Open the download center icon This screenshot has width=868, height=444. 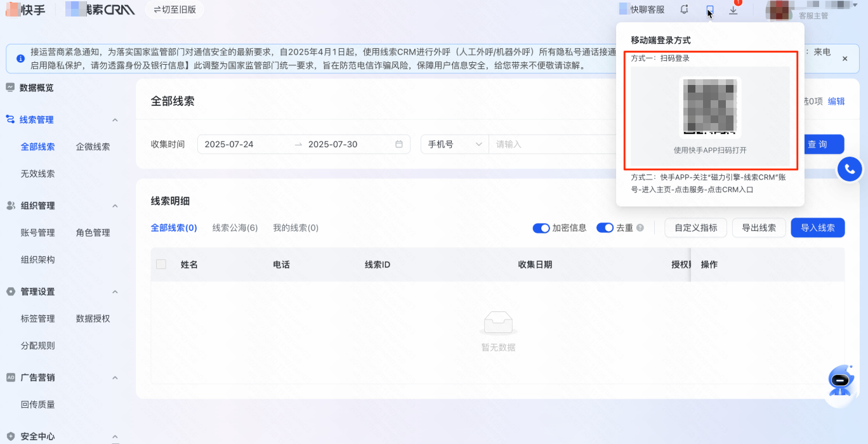[x=733, y=10]
